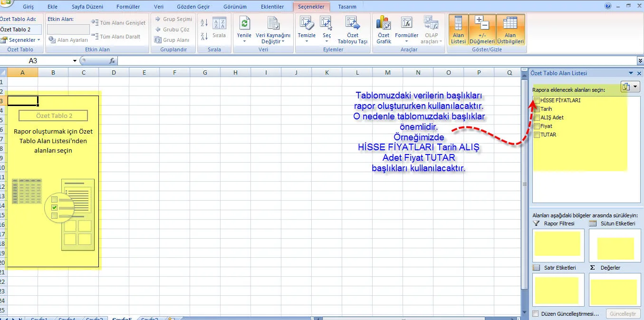Switch to the Tasarım ribbon tab
The image size is (644, 320).
coord(347,7)
